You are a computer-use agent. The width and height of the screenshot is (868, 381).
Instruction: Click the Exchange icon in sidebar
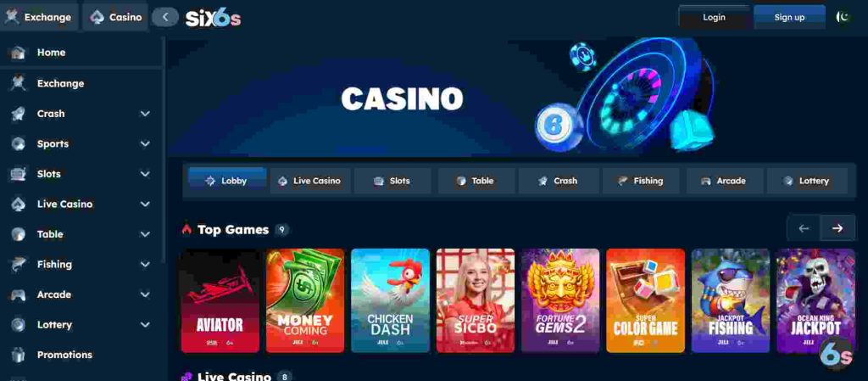[19, 84]
